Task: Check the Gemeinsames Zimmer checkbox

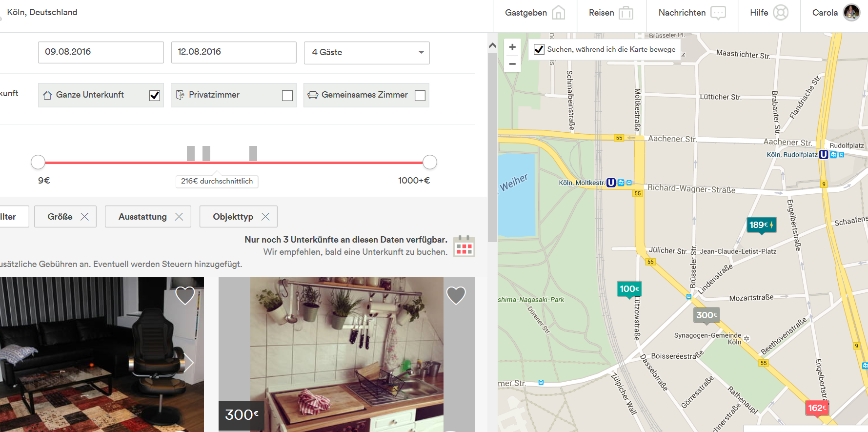Action: point(420,96)
